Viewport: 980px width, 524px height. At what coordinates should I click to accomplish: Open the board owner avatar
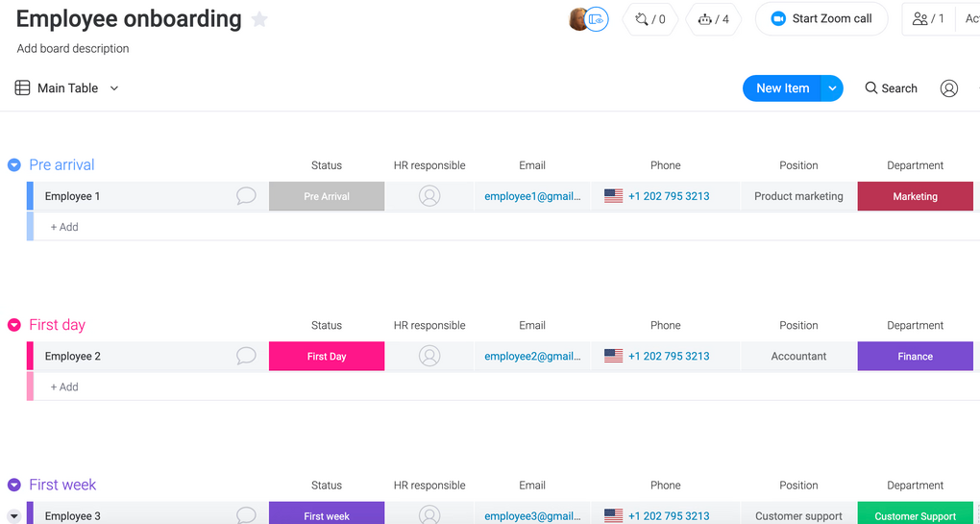pyautogui.click(x=577, y=19)
